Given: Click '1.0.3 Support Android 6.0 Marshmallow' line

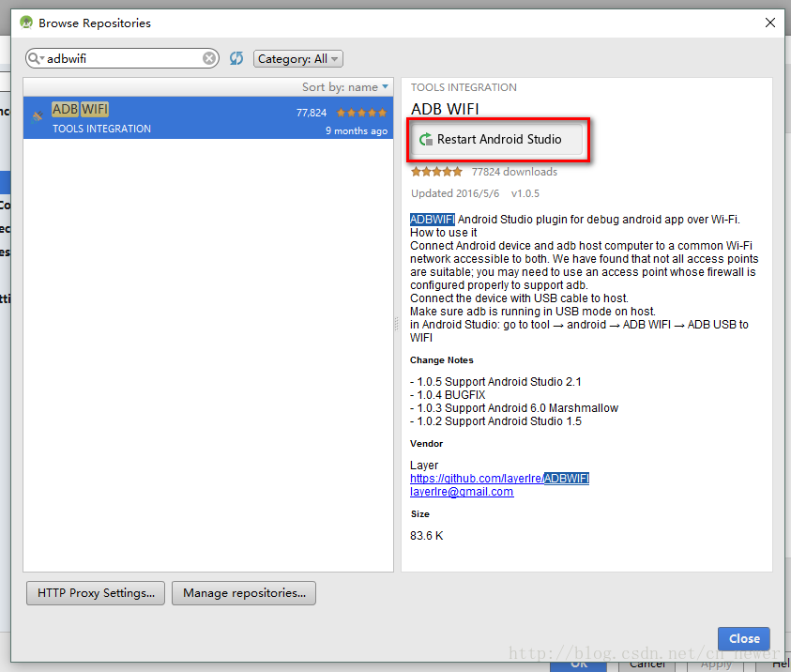Looking at the screenshot, I should pos(514,408).
